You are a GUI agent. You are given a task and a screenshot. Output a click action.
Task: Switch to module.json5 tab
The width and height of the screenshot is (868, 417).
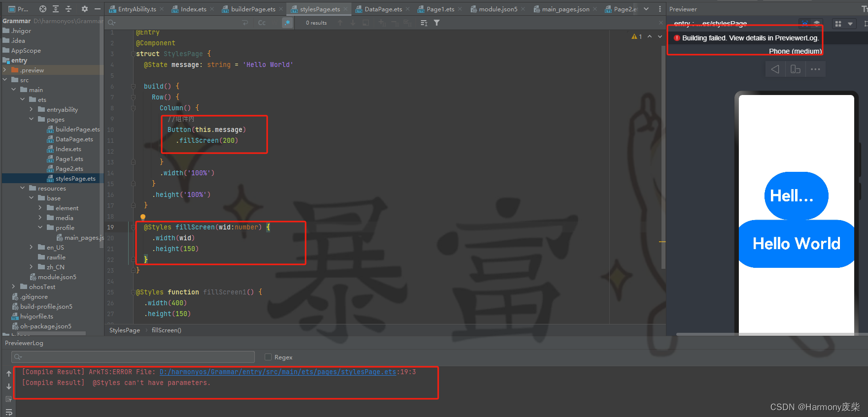[498, 9]
